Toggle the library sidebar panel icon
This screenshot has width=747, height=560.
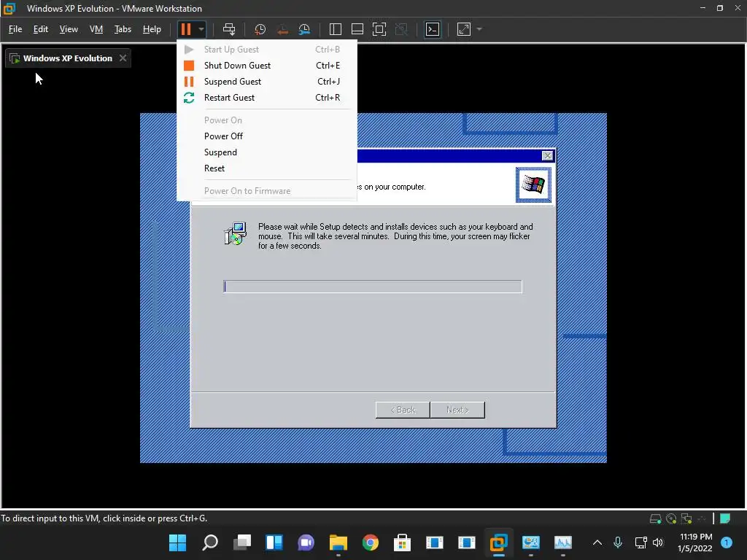[336, 29]
